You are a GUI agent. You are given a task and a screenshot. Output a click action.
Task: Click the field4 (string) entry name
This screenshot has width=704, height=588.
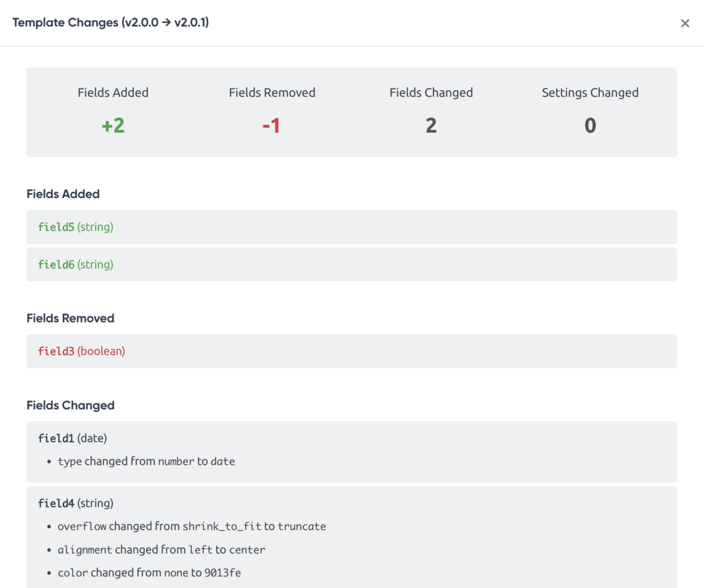(x=75, y=503)
